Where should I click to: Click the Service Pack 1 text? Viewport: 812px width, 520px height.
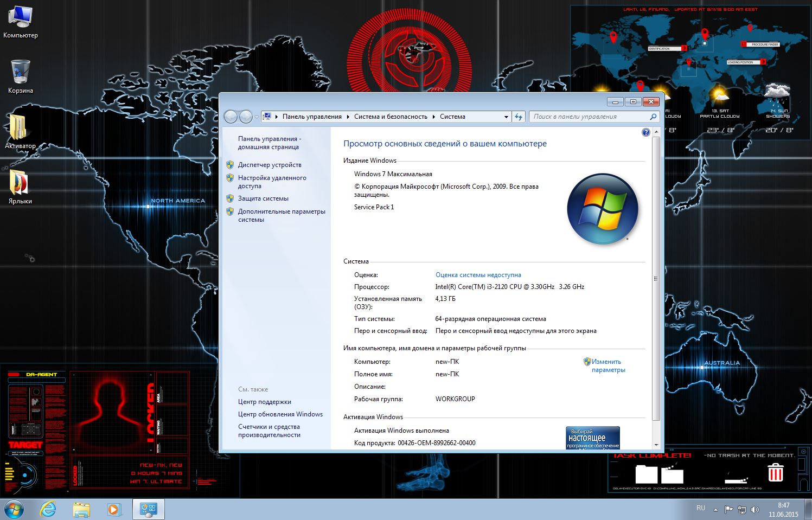374,207
